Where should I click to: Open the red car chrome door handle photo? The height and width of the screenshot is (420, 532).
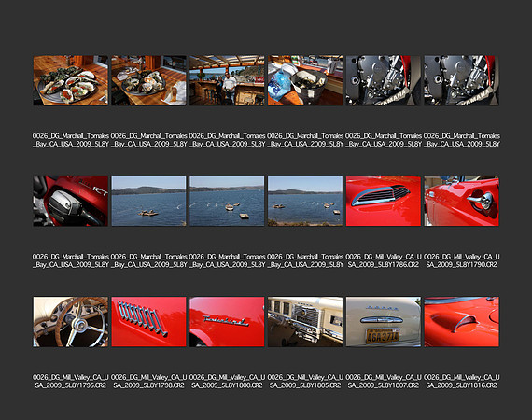click(x=461, y=202)
